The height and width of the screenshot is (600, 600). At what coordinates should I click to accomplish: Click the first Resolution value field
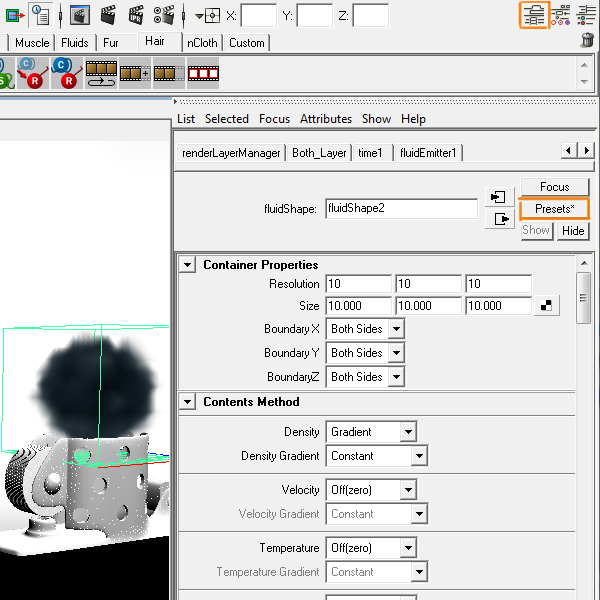point(359,284)
